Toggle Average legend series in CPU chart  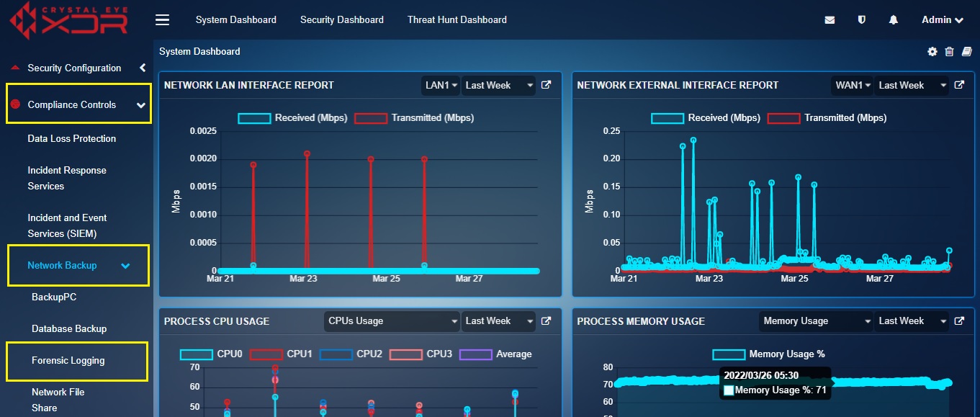[495, 354]
